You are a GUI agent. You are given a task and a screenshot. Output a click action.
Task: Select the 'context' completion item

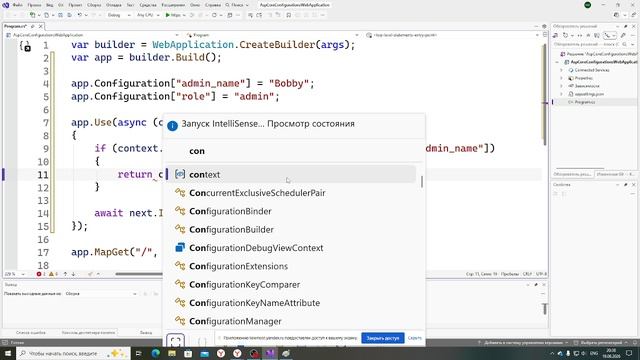pos(291,174)
